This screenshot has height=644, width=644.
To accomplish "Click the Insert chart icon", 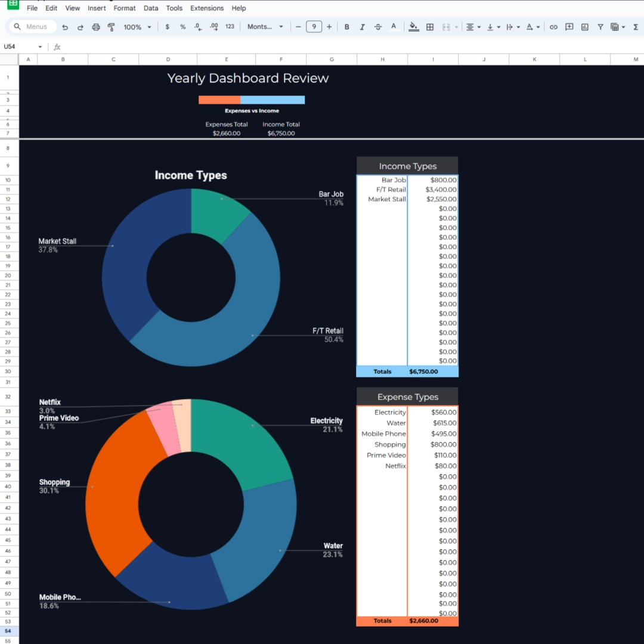I will 584,27.
